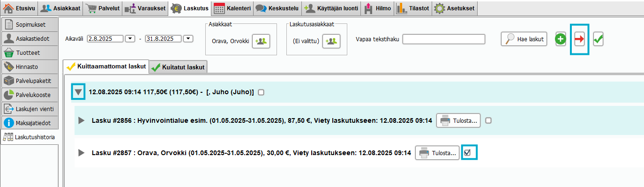The width and height of the screenshot is (644, 187).
Task: Tick the checkbox for Lasku #2856
Action: (x=488, y=120)
